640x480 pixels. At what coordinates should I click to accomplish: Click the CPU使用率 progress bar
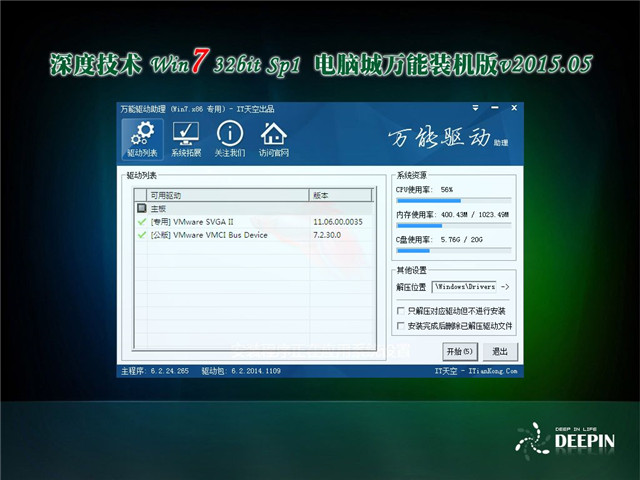pyautogui.click(x=453, y=200)
